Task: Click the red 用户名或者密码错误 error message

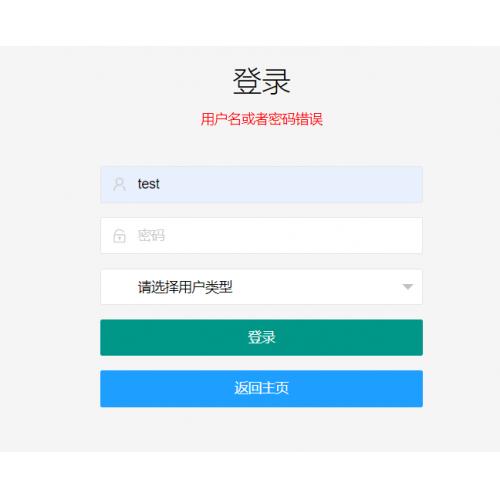Action: click(262, 119)
